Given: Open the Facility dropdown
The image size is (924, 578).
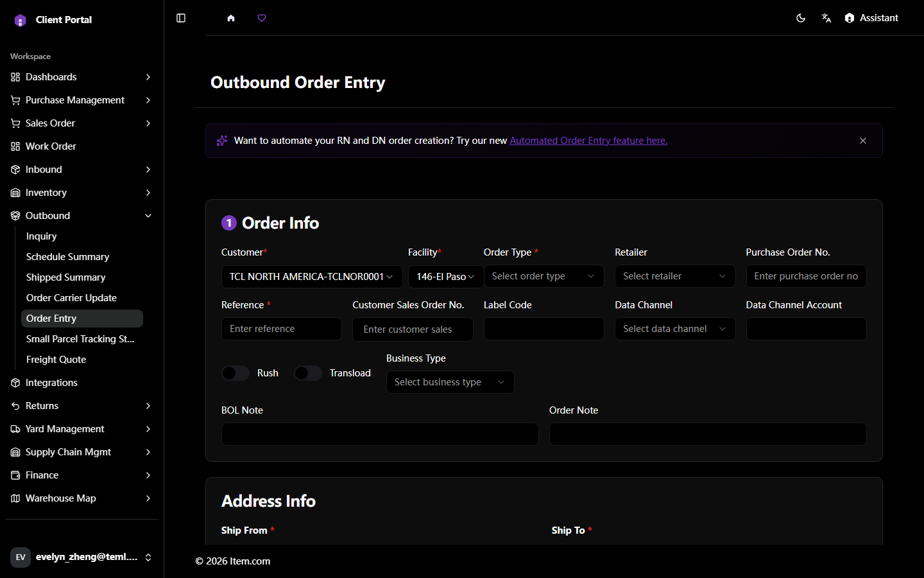Looking at the screenshot, I should tap(445, 277).
